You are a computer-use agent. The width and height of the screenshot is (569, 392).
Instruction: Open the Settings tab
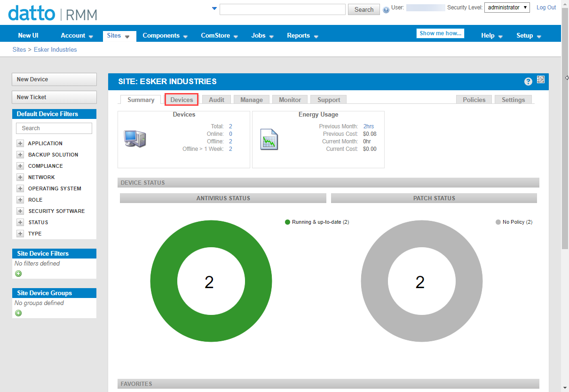(x=513, y=100)
